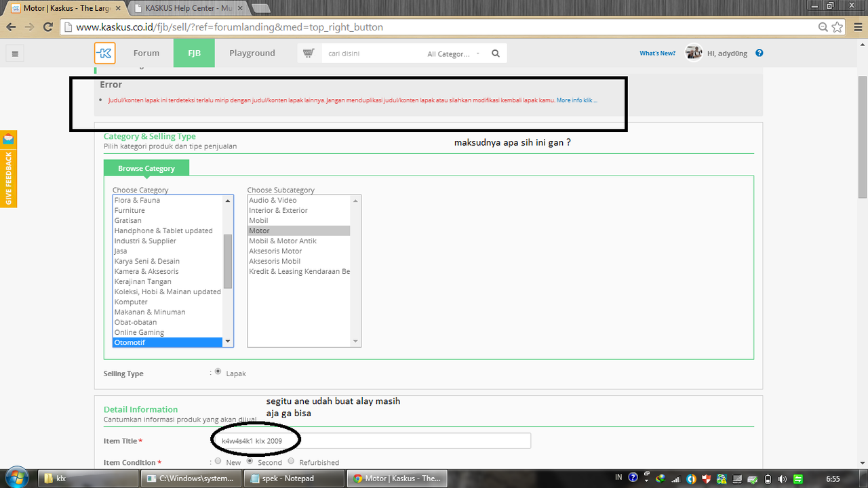Screen dimensions: 868x488
Task: Select the Browse Category tab
Action: [x=146, y=168]
